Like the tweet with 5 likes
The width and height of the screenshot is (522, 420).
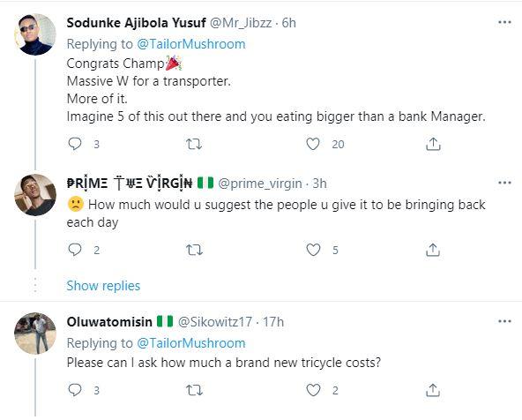(313, 250)
